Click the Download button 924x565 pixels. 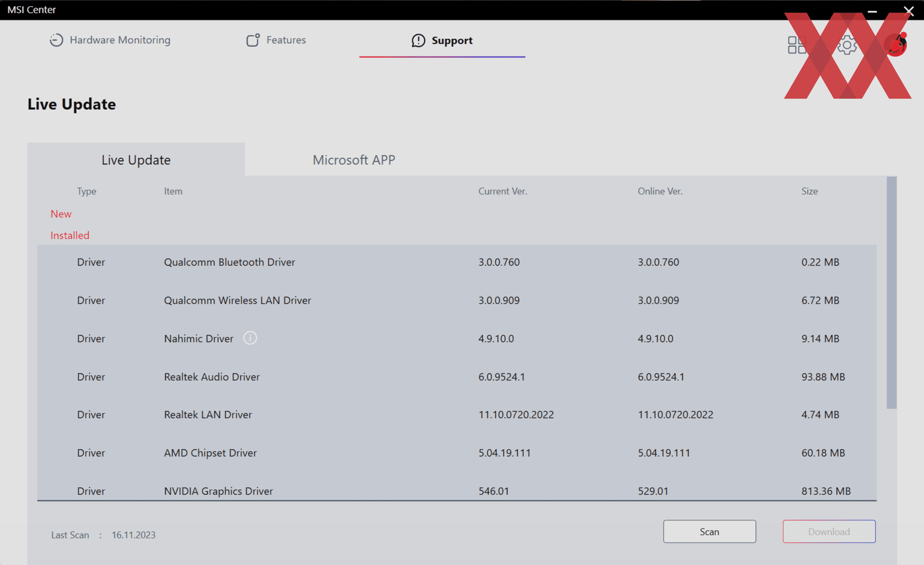pyautogui.click(x=829, y=531)
